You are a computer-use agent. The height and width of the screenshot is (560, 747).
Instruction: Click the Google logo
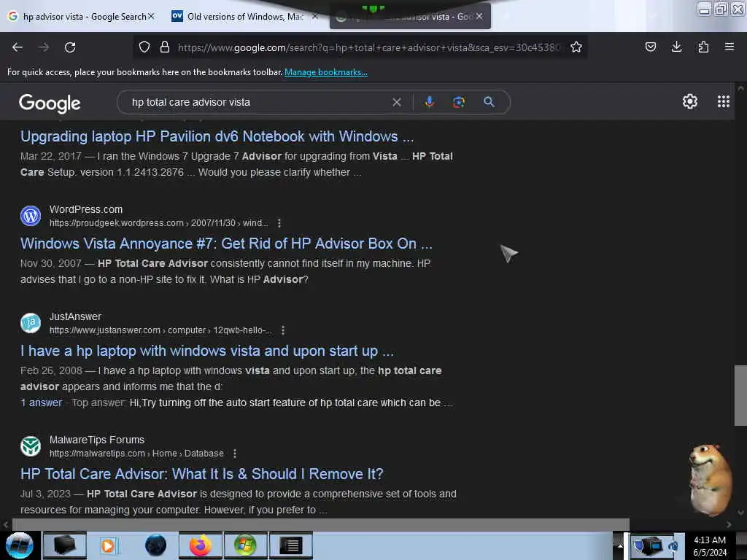pos(50,103)
